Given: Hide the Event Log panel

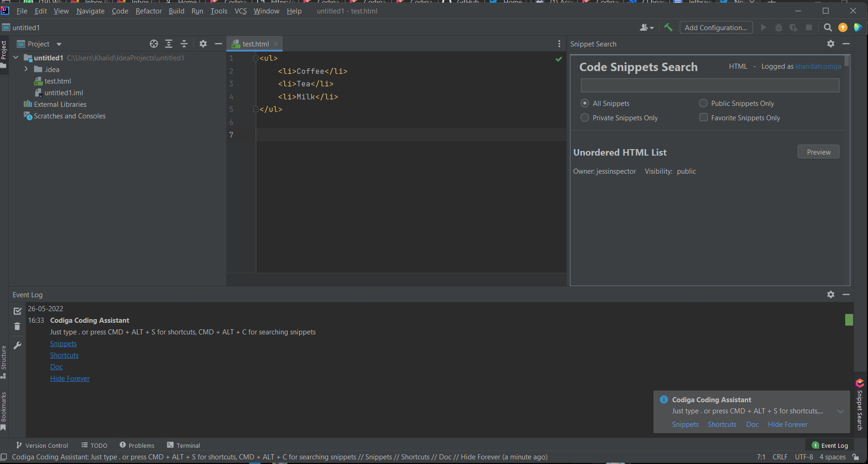Looking at the screenshot, I should 846,294.
